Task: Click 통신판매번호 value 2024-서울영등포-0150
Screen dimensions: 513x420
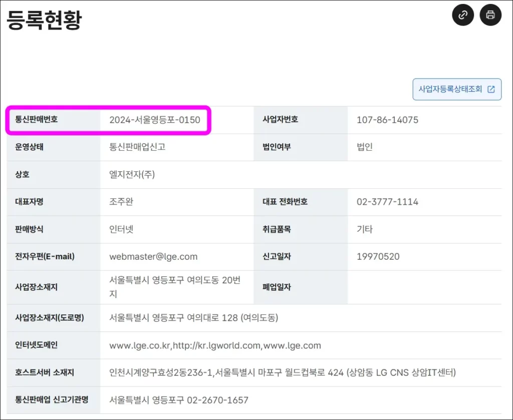Action: pos(154,120)
